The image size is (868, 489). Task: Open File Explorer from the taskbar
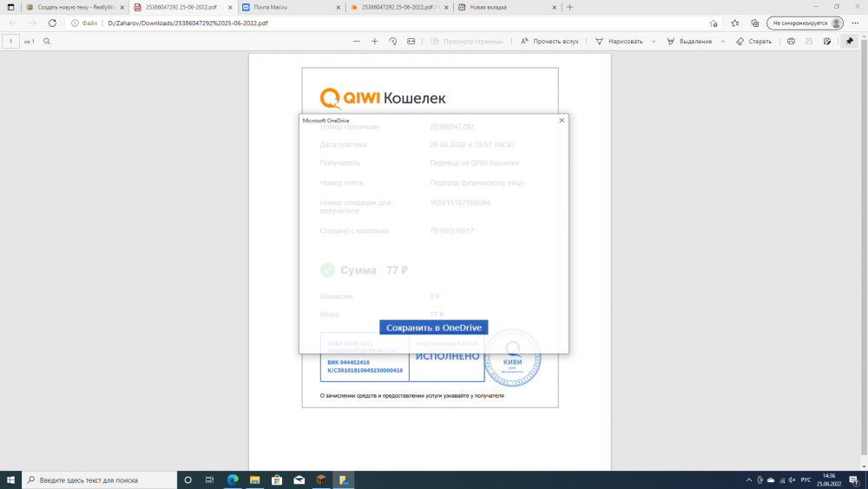pyautogui.click(x=254, y=479)
